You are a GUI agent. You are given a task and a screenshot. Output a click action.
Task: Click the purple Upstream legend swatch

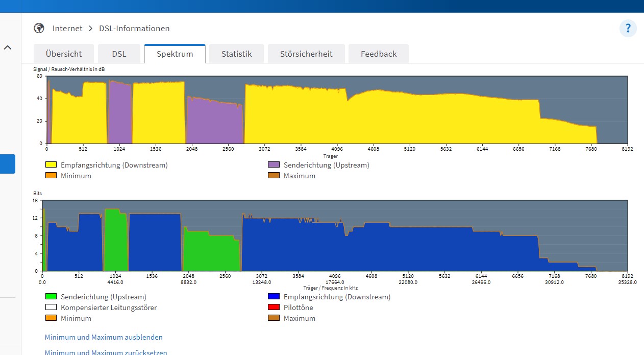(274, 165)
